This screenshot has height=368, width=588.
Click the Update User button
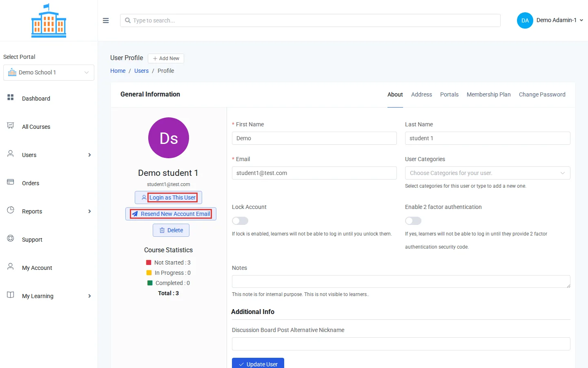[258, 363]
